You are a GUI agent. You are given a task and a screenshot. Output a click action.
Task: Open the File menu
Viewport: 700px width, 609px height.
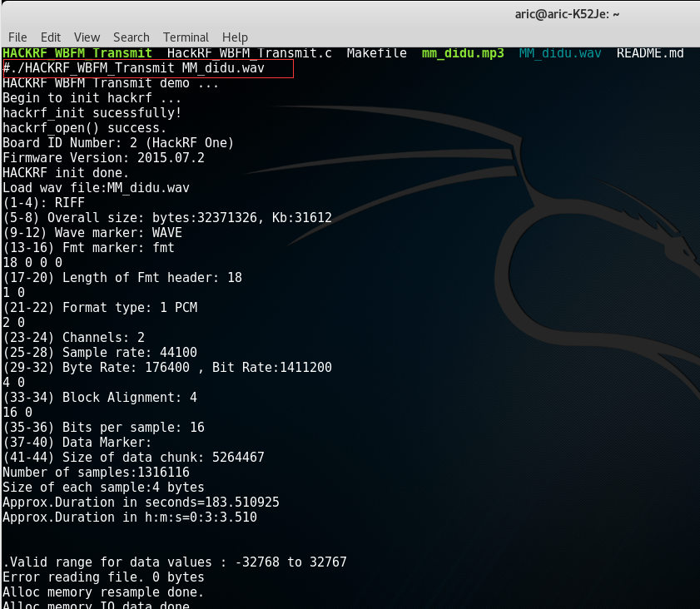(x=17, y=37)
